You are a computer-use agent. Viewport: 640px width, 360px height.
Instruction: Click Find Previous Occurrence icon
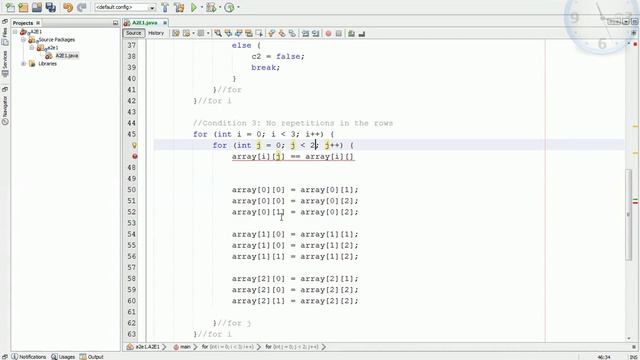228,33
